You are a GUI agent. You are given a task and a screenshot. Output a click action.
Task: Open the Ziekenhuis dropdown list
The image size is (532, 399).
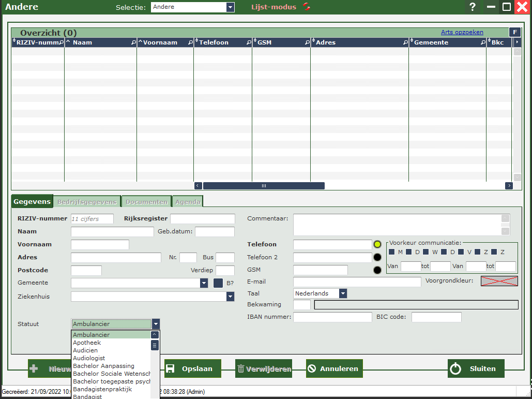230,297
